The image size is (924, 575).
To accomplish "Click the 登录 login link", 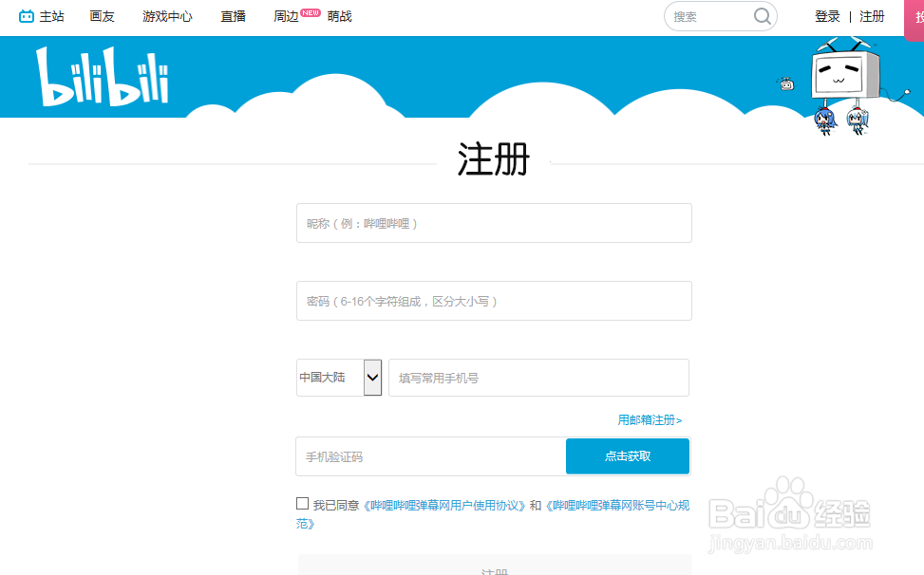I will (x=826, y=16).
